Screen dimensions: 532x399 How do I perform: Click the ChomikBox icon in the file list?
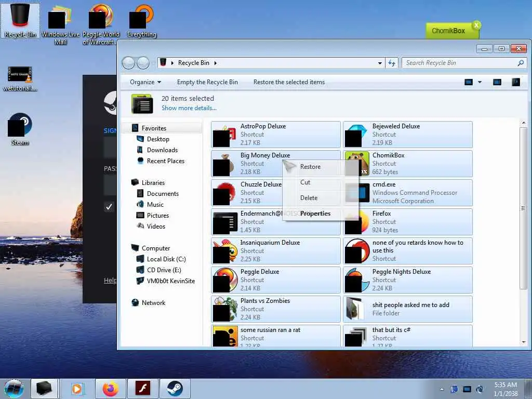coord(357,164)
